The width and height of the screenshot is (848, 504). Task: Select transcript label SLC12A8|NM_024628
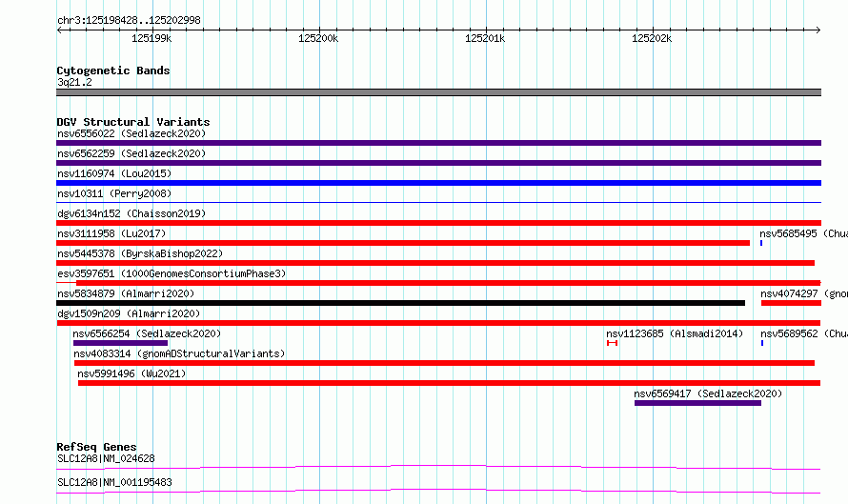coord(106,458)
